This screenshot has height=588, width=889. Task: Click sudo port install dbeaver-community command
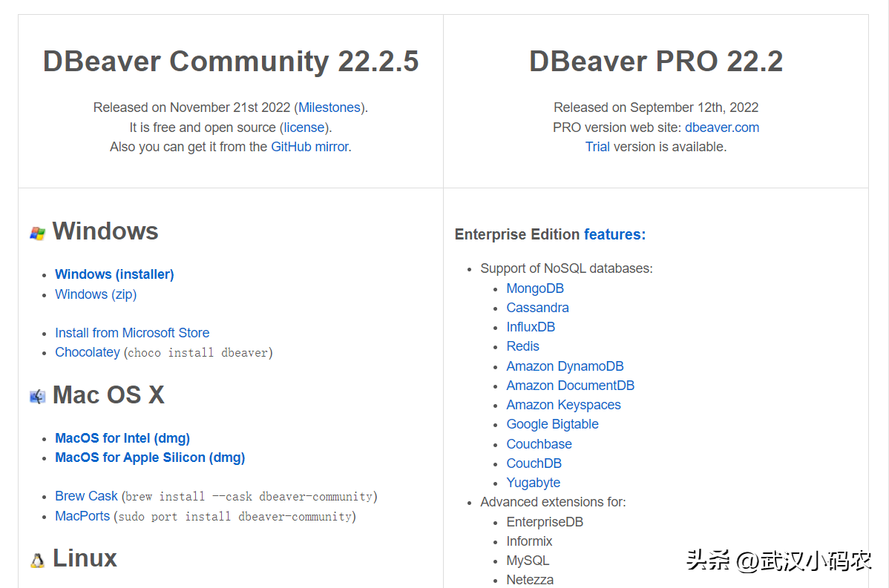tap(234, 517)
